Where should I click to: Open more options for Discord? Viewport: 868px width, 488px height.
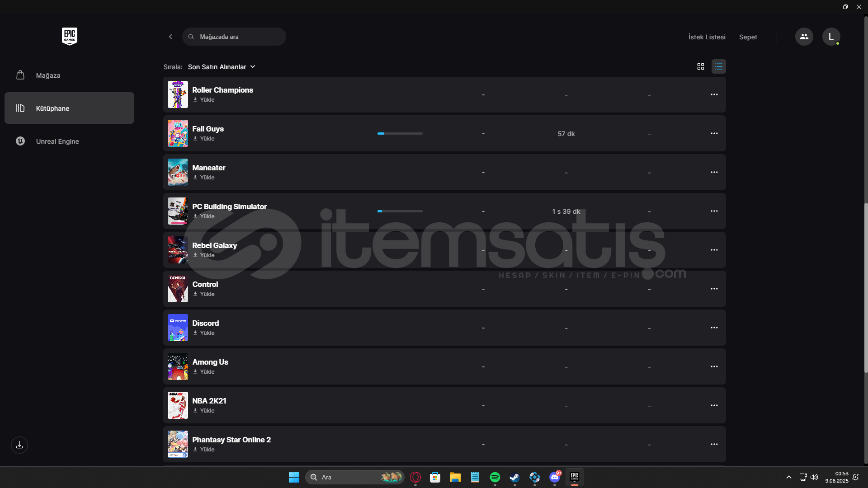714,328
